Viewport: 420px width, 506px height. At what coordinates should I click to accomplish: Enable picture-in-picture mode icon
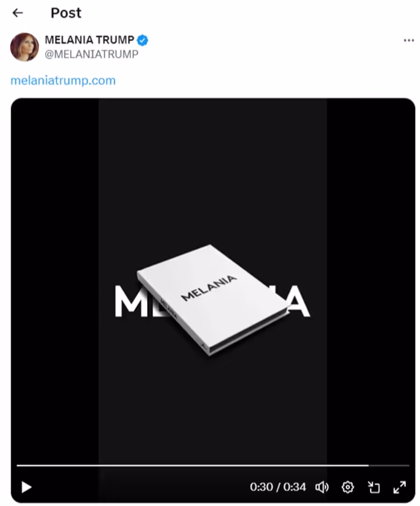(374, 487)
